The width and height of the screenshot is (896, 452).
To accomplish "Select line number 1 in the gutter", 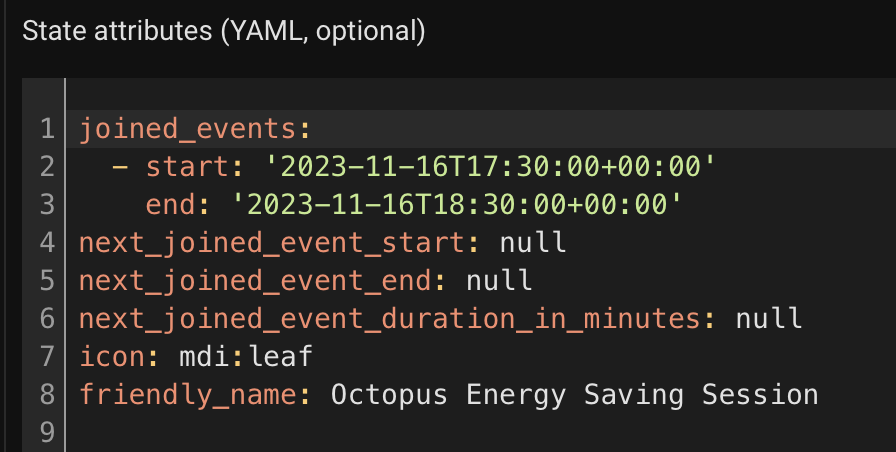I will click(47, 129).
